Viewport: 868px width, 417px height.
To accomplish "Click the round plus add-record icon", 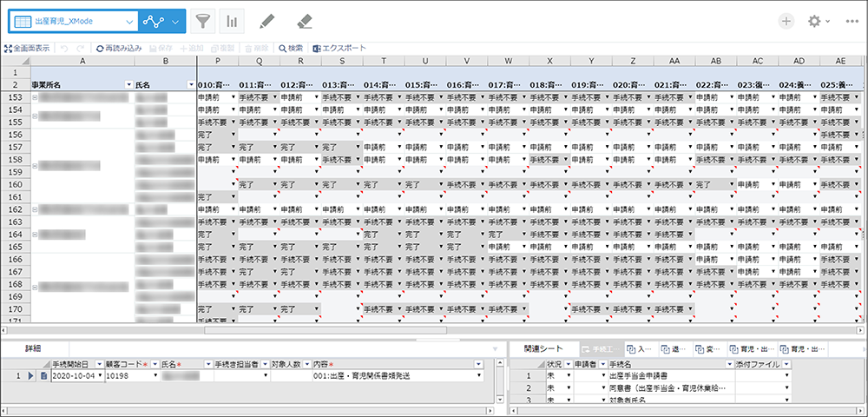I will [786, 21].
